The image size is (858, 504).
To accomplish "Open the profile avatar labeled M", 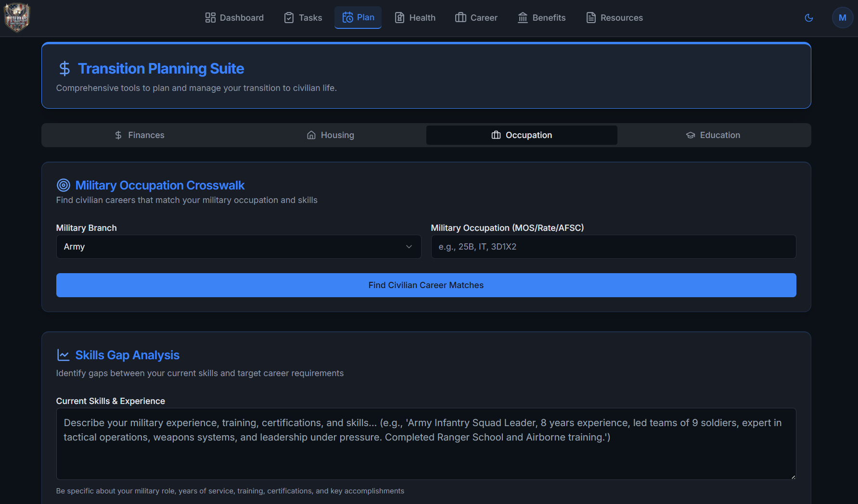I will point(843,17).
